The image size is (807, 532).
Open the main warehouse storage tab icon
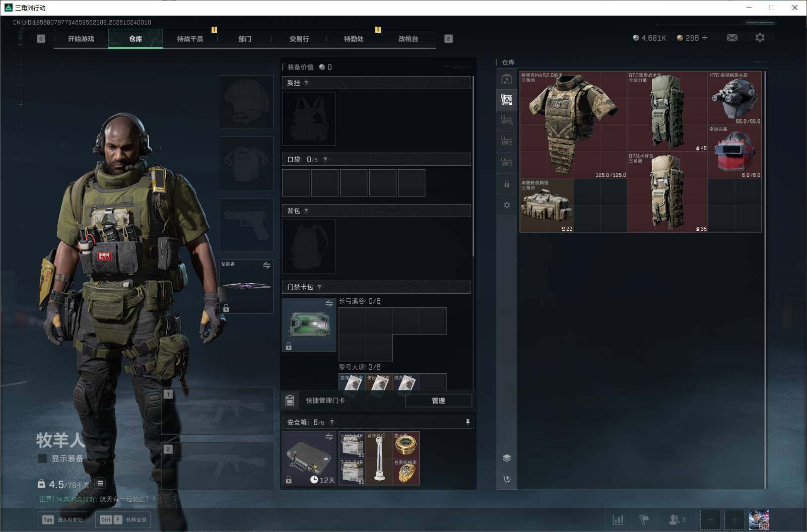(x=507, y=79)
